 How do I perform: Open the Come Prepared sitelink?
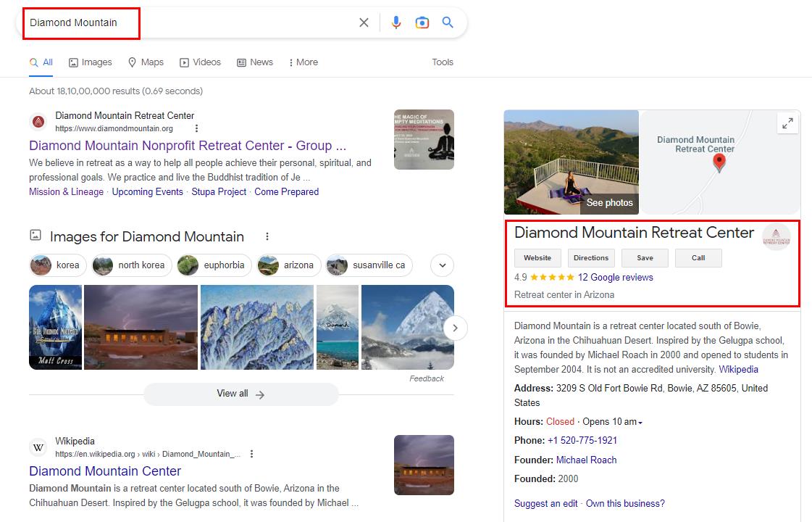[286, 192]
